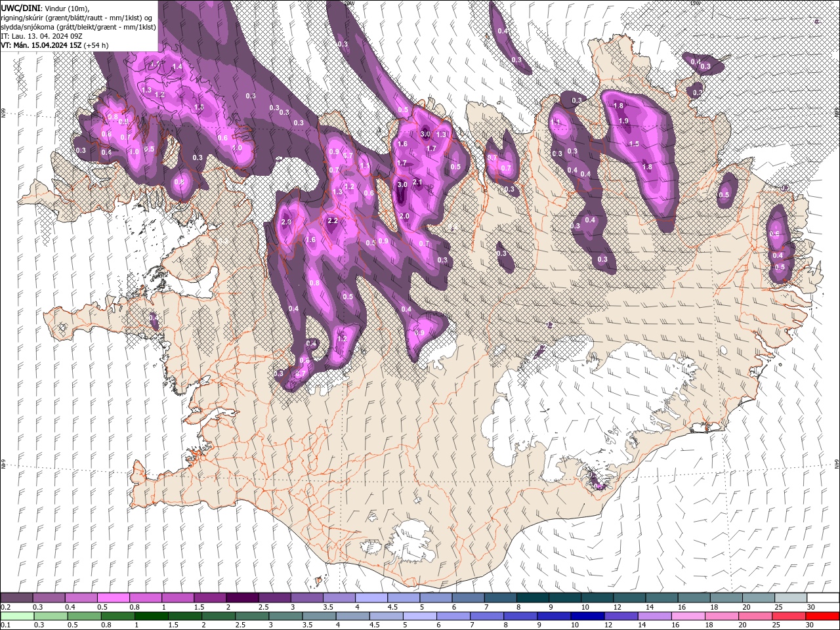The image size is (840, 630).
Task: Click the dark teal snow swatch between 8 and 9
Action: point(532,598)
